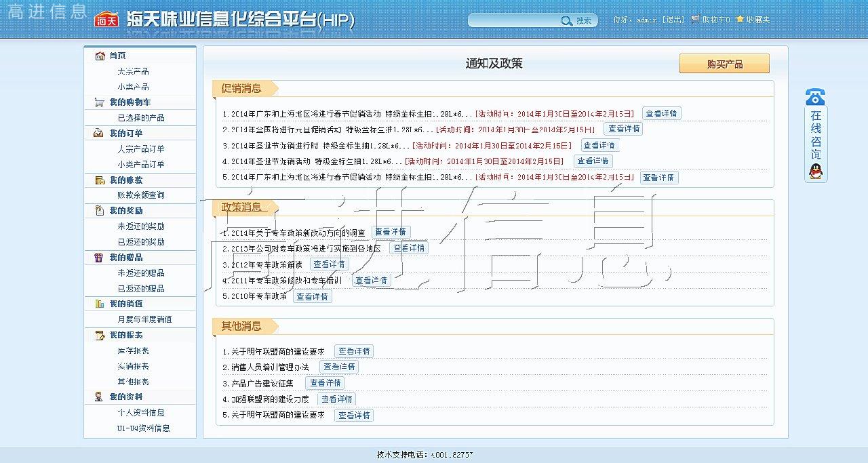View details of 2012年专车政策解读
Viewport: 868px width, 463px height.
point(329,264)
